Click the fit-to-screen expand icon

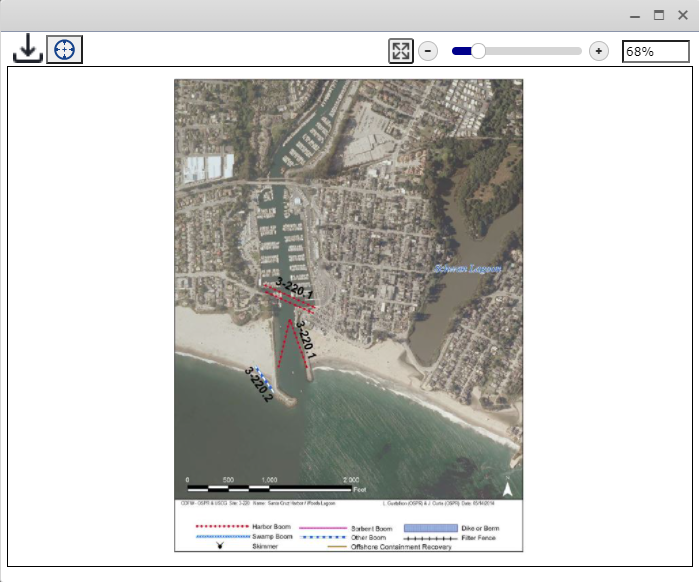401,51
